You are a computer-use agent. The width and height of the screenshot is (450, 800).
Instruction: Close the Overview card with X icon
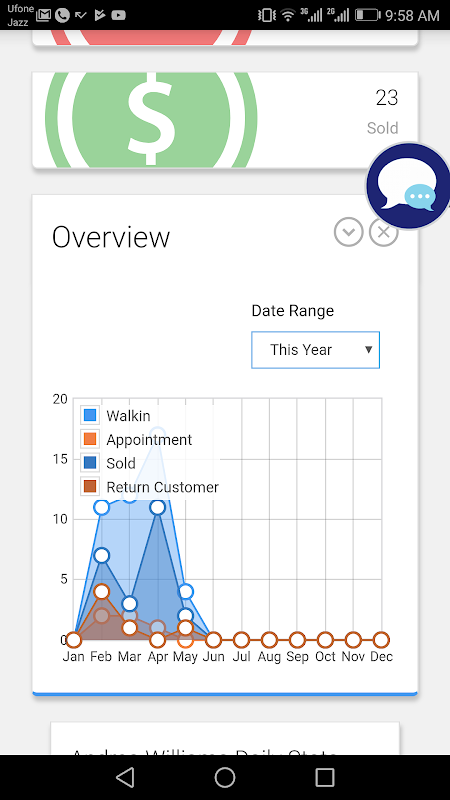[384, 232]
